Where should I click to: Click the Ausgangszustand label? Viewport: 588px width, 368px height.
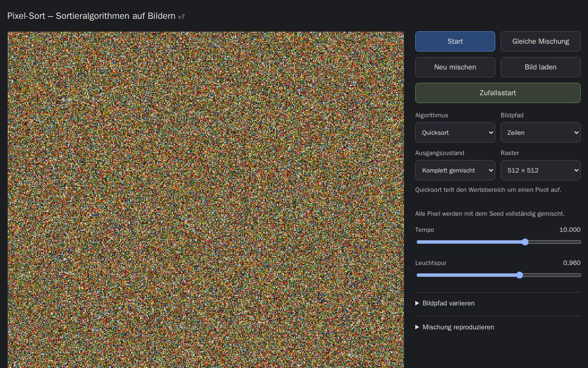click(x=440, y=153)
